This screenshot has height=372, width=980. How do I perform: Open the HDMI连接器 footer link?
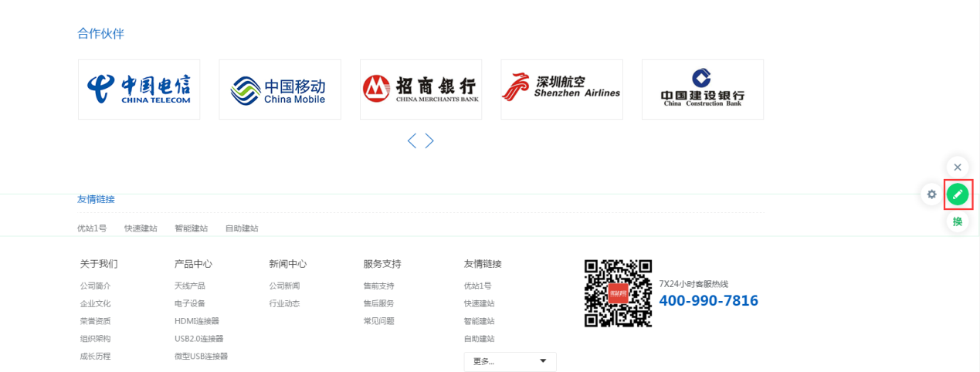point(197,321)
